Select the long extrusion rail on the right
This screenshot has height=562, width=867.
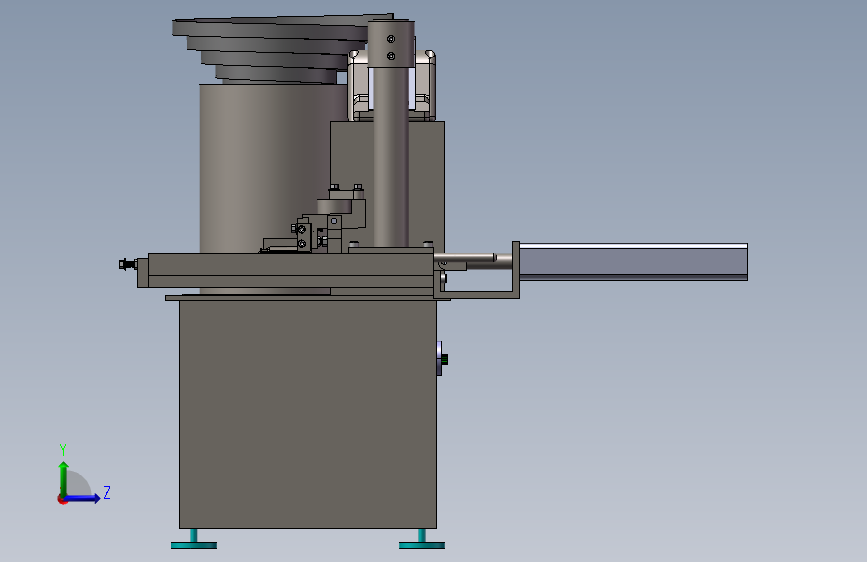click(633, 262)
